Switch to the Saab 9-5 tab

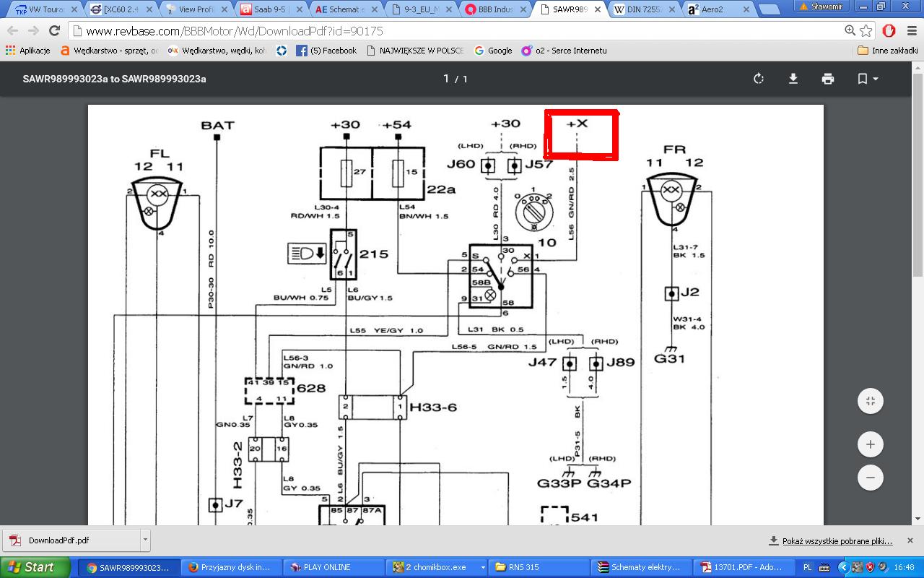[x=271, y=10]
